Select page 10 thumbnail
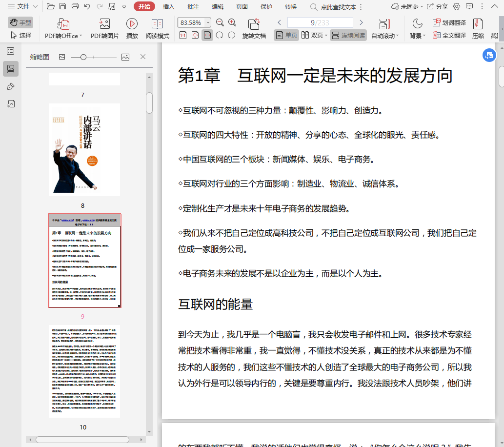This screenshot has height=447, width=504. coord(84,371)
